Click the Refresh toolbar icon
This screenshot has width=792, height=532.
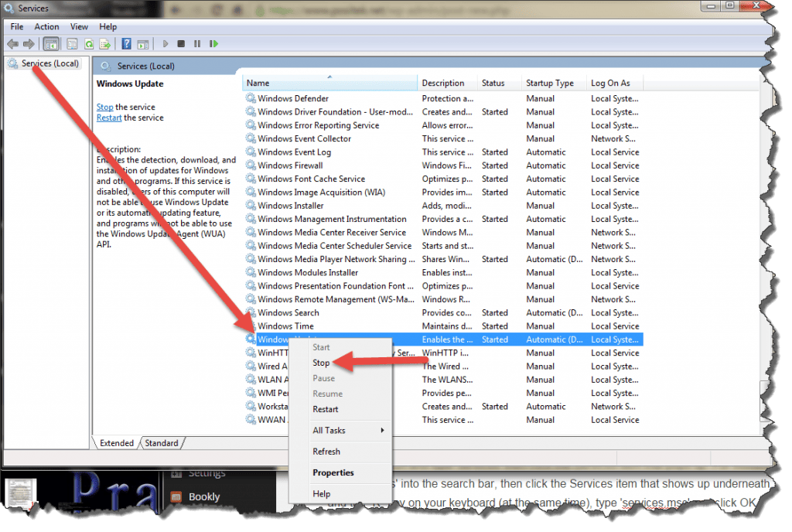[x=89, y=44]
